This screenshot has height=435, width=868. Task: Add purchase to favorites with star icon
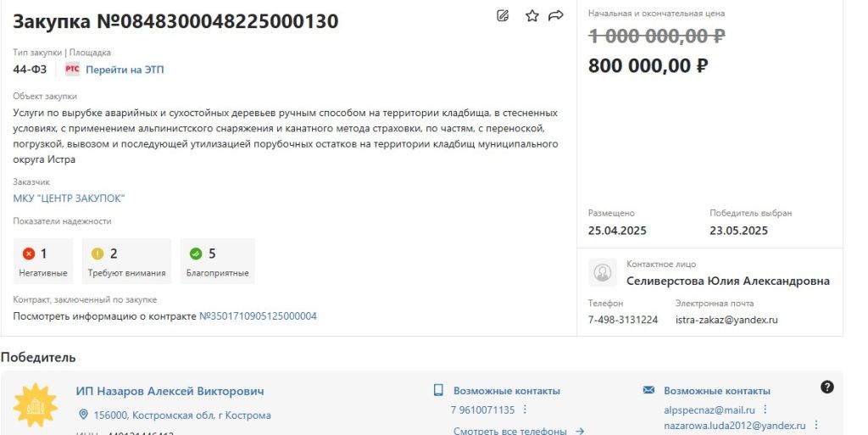point(532,15)
